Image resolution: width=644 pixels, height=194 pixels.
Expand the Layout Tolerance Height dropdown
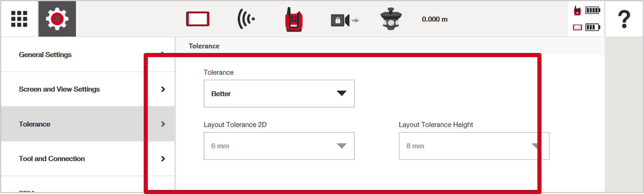[x=474, y=146]
